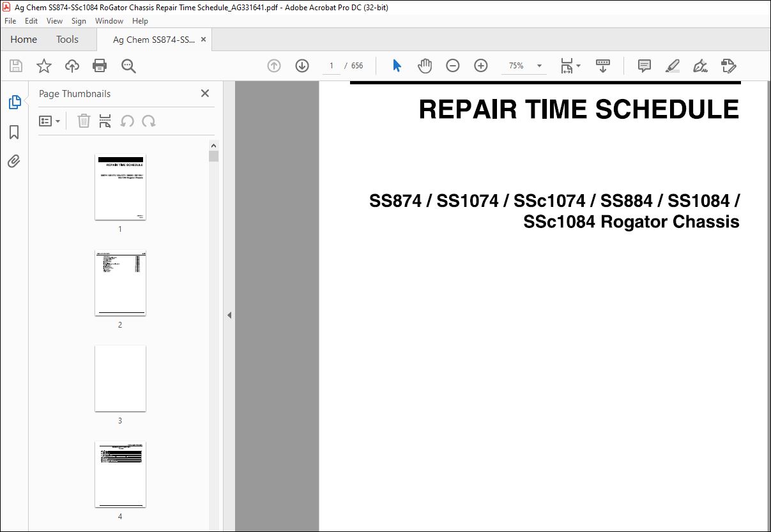
Task: Print the document using the printer icon
Action: tap(100, 66)
